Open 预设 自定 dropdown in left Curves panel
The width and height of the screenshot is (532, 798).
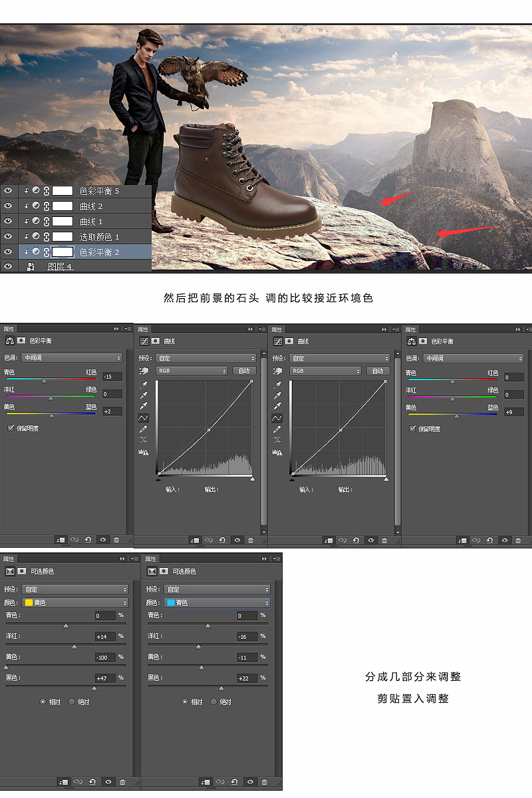click(206, 358)
